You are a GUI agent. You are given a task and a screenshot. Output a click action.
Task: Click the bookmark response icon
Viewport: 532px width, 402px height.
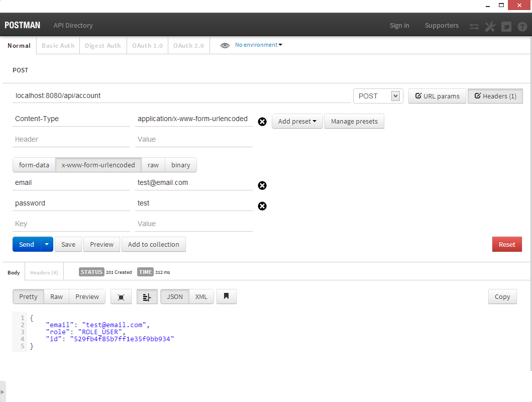[226, 296]
